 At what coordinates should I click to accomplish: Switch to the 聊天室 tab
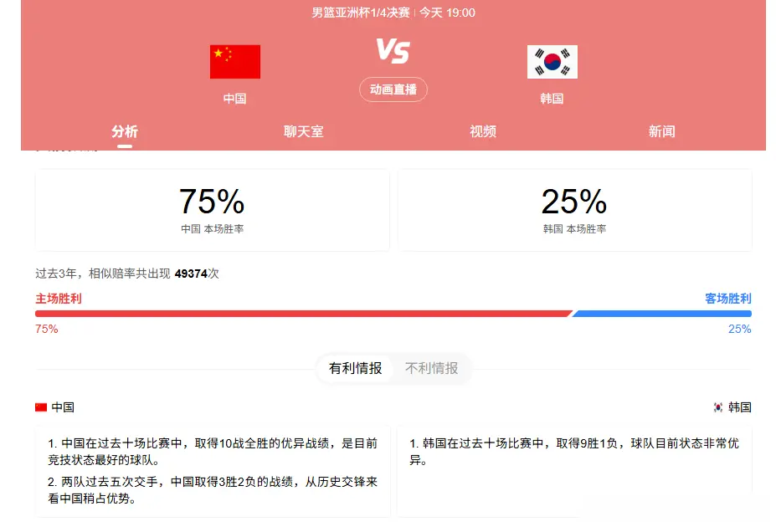tap(304, 131)
